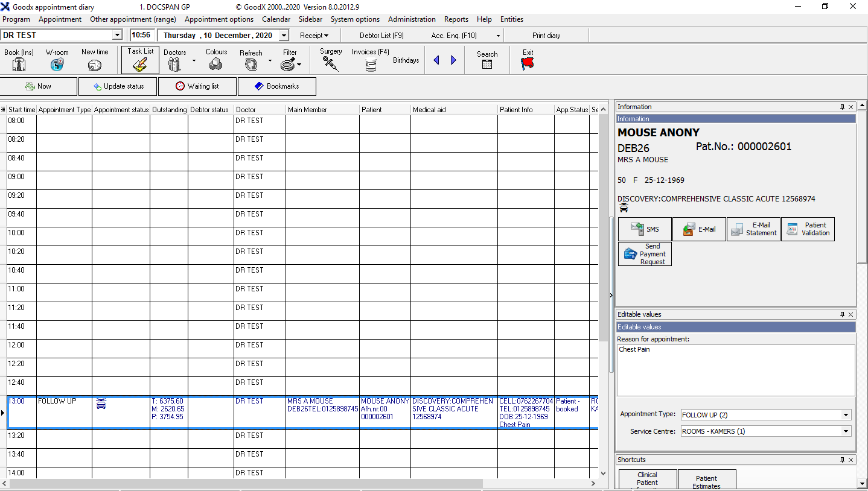Click the New time clock icon
Image resolution: width=868 pixels, height=491 pixels.
(95, 65)
